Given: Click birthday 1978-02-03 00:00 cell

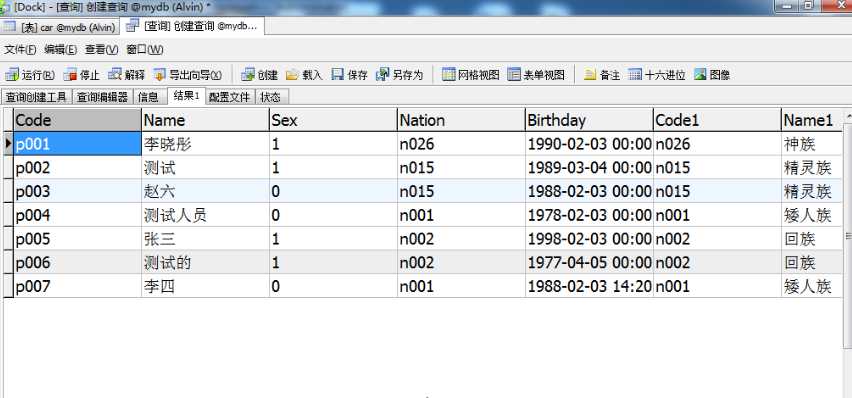Looking at the screenshot, I should (589, 215).
